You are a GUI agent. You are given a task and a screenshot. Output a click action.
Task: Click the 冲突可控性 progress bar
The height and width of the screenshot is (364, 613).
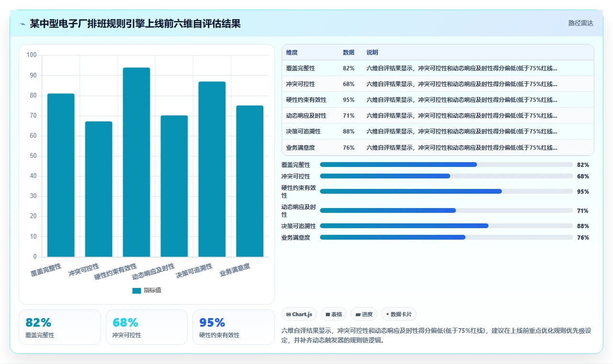click(446, 176)
